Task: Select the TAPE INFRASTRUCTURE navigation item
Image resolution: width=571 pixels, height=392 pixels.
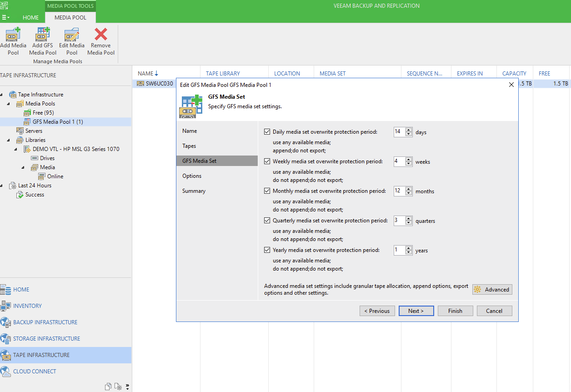Action: (x=65, y=355)
